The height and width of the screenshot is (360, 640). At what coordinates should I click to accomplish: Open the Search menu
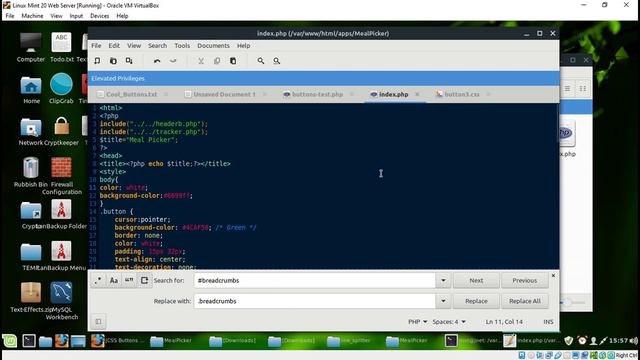pyautogui.click(x=157, y=45)
